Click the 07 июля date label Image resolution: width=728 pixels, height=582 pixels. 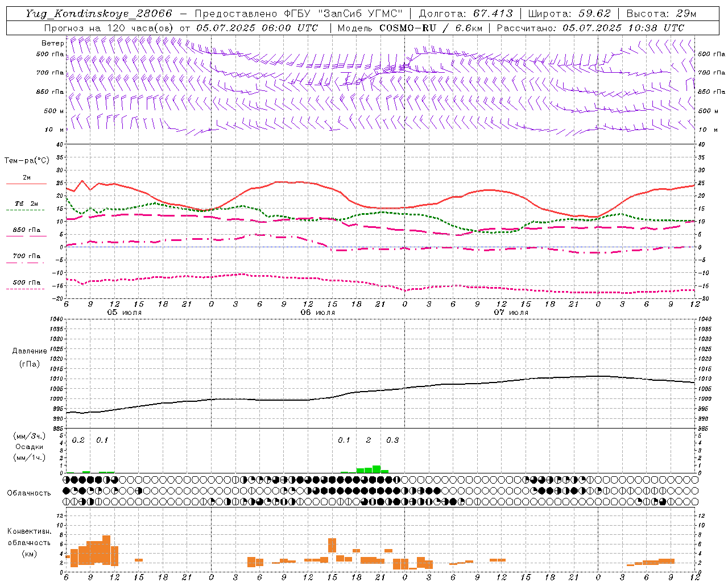click(x=511, y=313)
